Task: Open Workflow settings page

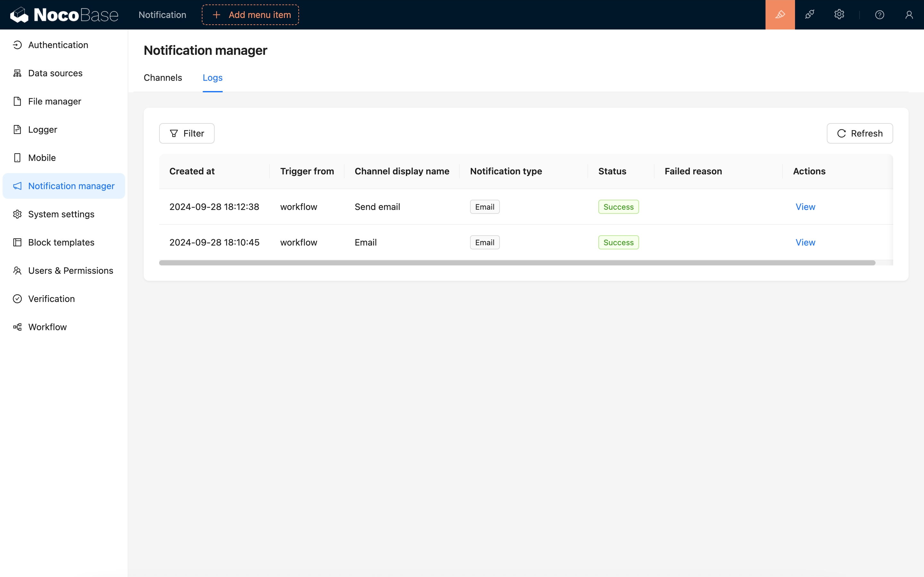Action: click(47, 327)
